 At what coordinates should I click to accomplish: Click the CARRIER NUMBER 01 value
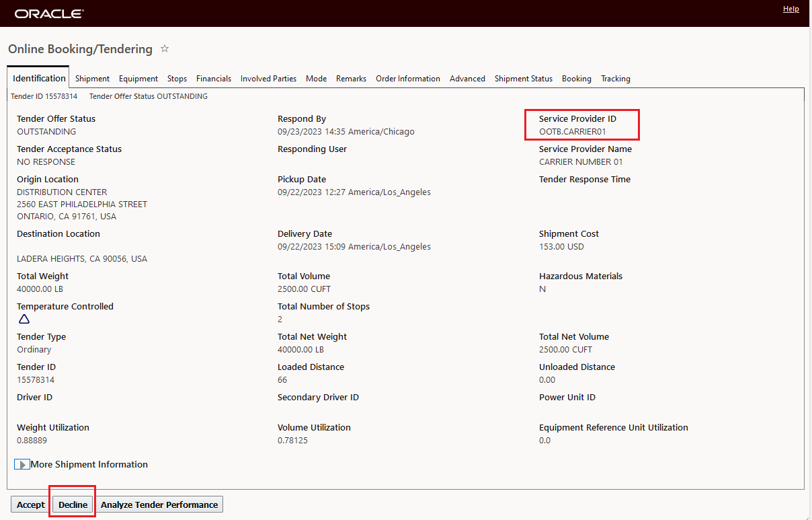pyautogui.click(x=581, y=162)
